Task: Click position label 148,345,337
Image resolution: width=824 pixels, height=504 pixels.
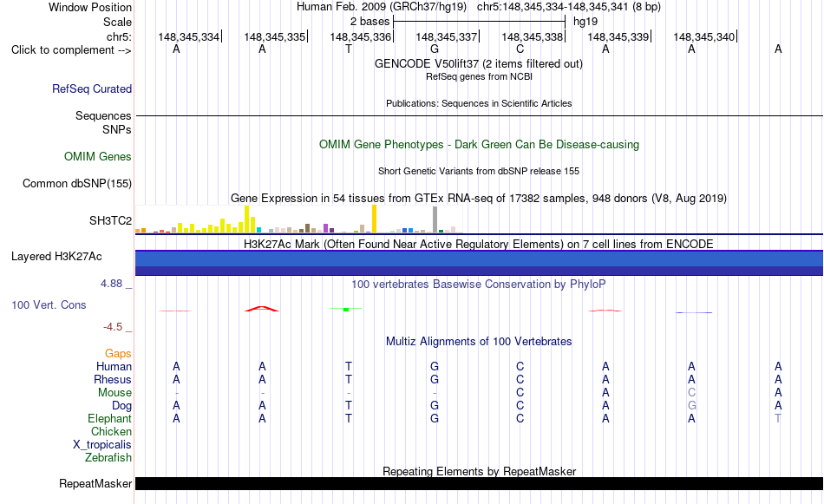Action: tap(447, 36)
